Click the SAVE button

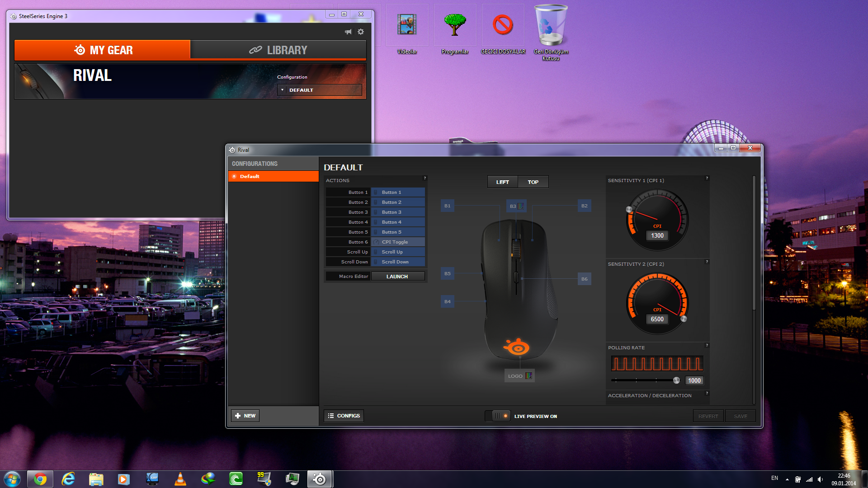(x=741, y=416)
